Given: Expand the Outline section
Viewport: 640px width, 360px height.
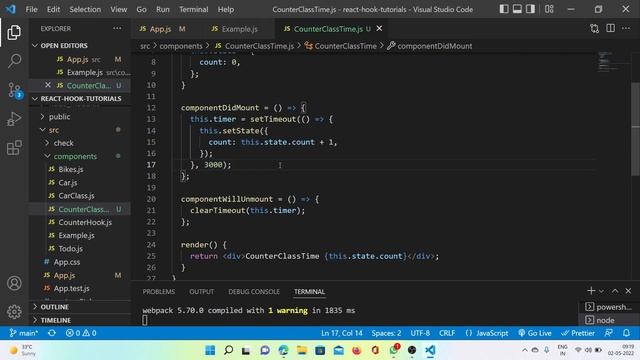Looking at the screenshot, I should point(80,307).
